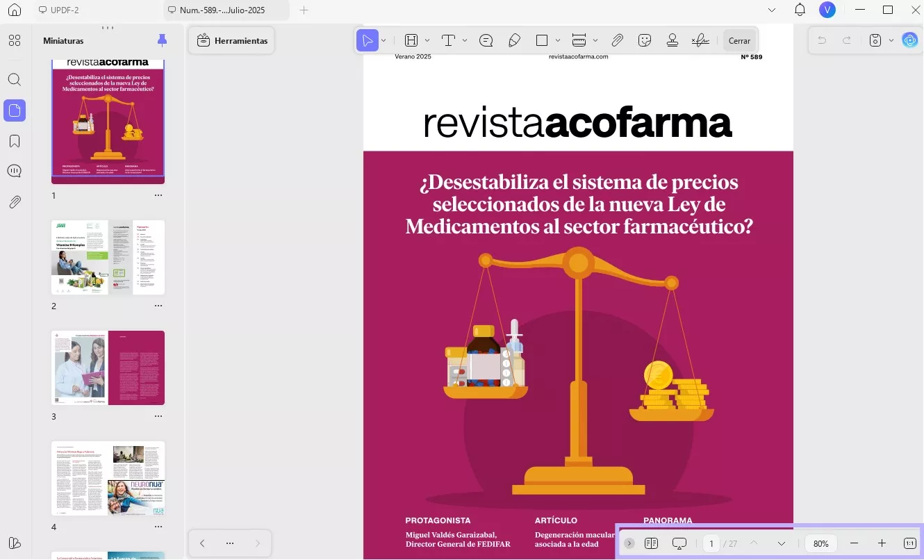Select the page thumbnails panel icon

pos(15,110)
